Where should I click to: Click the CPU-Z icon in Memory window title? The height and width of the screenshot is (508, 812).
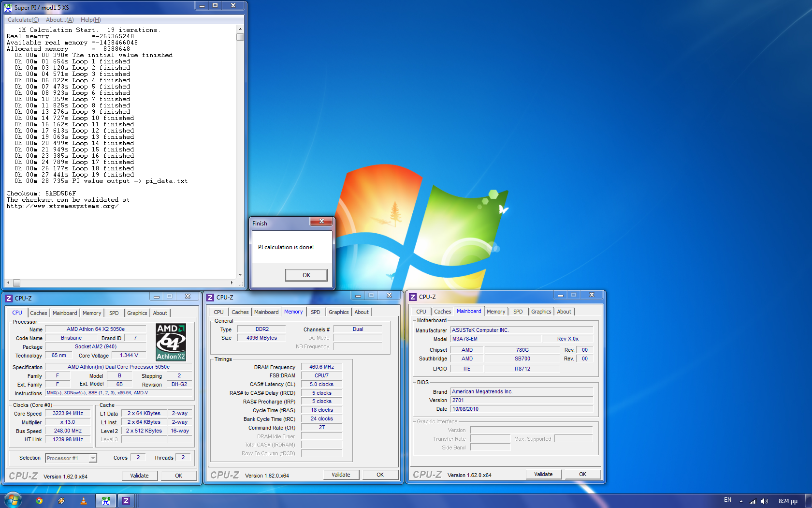[x=210, y=298]
